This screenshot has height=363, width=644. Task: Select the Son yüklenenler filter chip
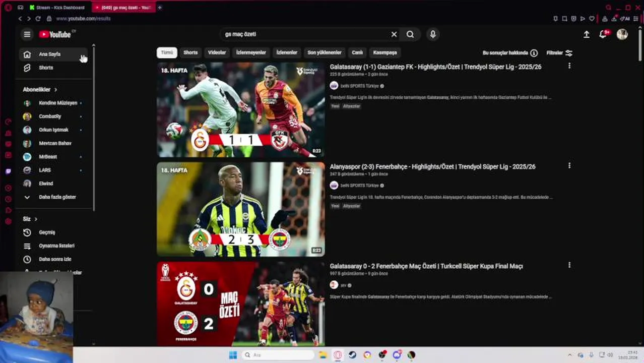click(325, 52)
